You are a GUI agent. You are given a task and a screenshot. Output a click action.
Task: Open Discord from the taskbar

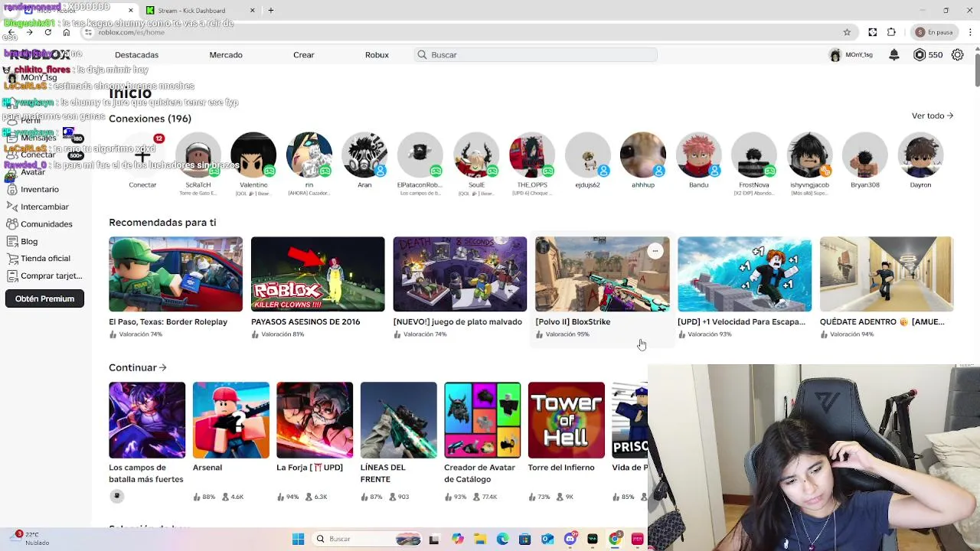click(570, 539)
